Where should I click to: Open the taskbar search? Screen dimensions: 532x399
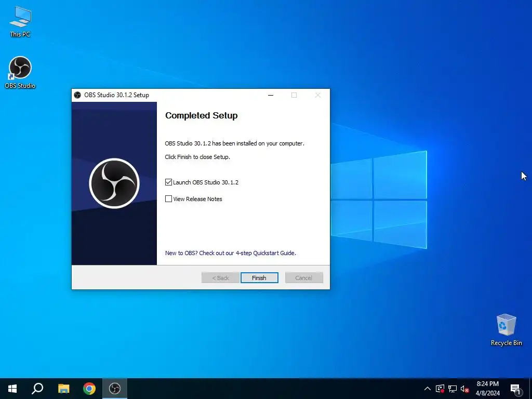[x=37, y=389]
